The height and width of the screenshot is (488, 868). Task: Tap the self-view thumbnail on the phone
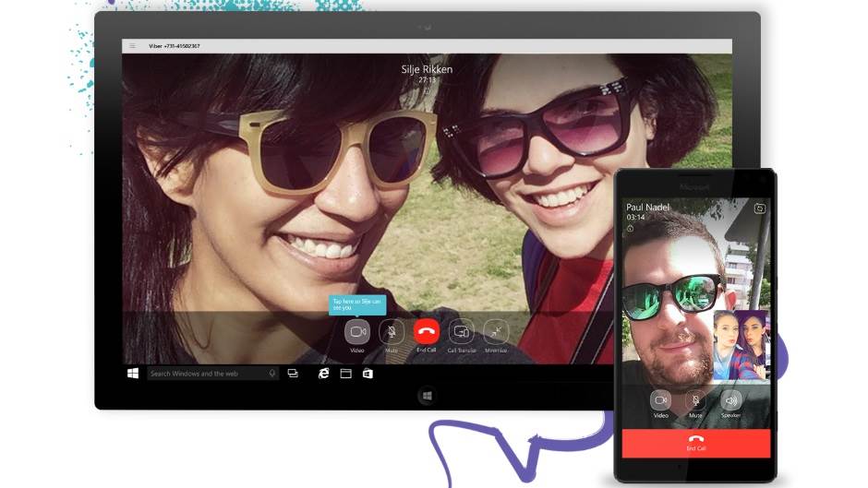click(x=741, y=345)
